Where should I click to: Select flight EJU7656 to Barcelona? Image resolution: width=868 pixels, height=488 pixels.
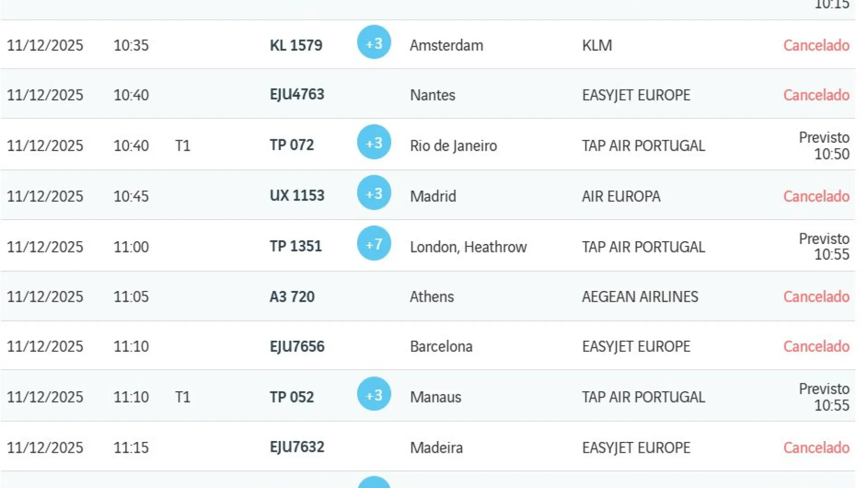pyautogui.click(x=297, y=347)
